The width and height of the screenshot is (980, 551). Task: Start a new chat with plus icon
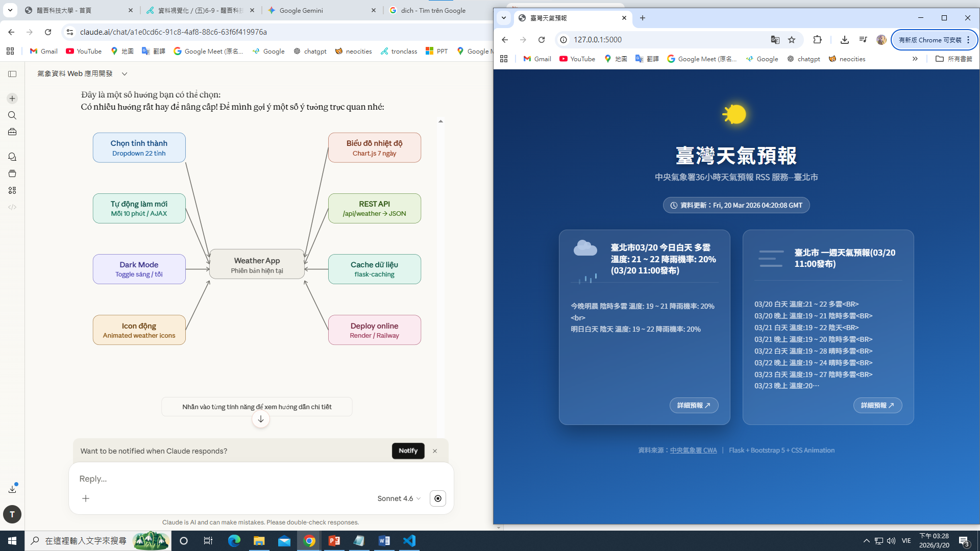click(x=12, y=98)
